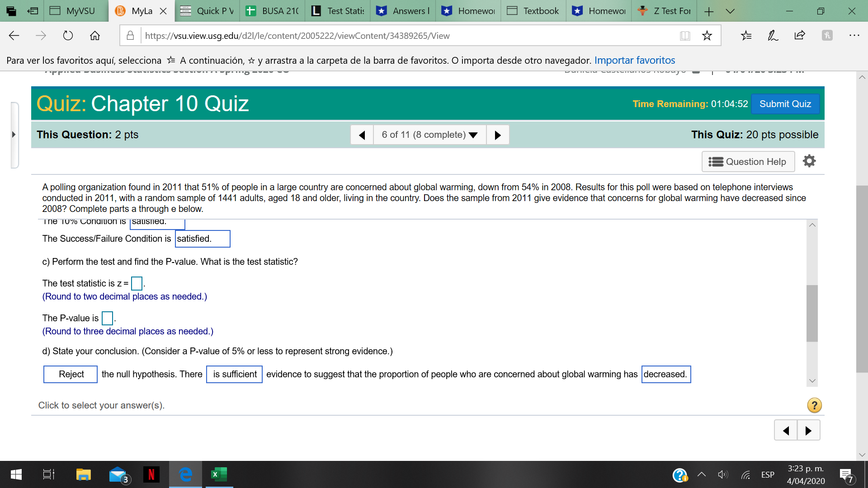The width and height of the screenshot is (868, 488).
Task: Expand the left side panel arrow
Action: (x=14, y=134)
